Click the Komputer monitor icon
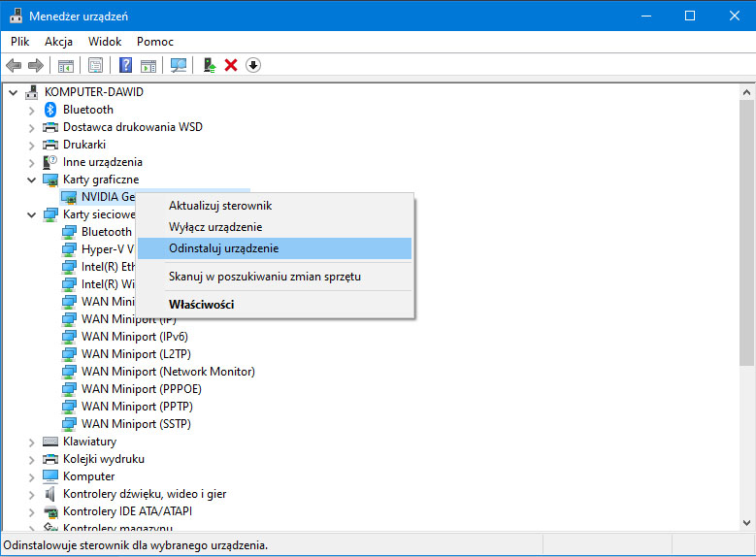Image resolution: width=756 pixels, height=557 pixels. [50, 476]
